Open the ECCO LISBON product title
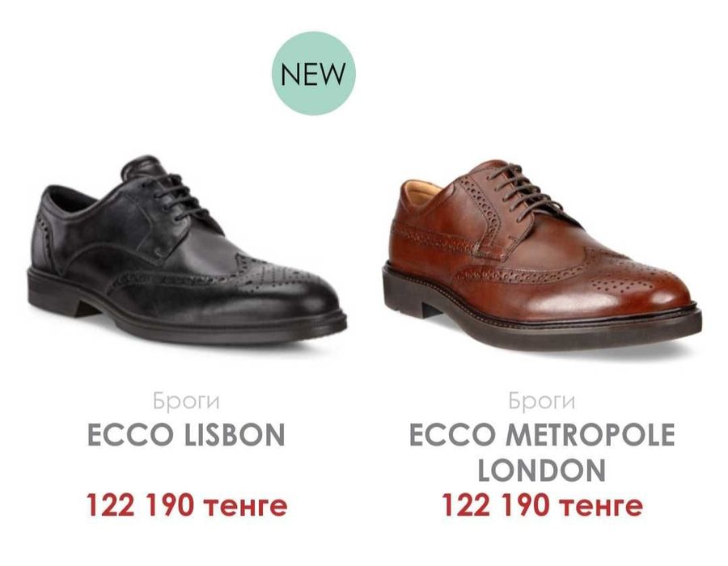The height and width of the screenshot is (566, 728). (x=186, y=434)
